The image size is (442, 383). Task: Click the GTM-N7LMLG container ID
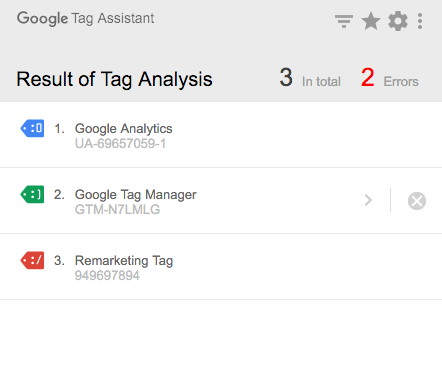pos(117,209)
